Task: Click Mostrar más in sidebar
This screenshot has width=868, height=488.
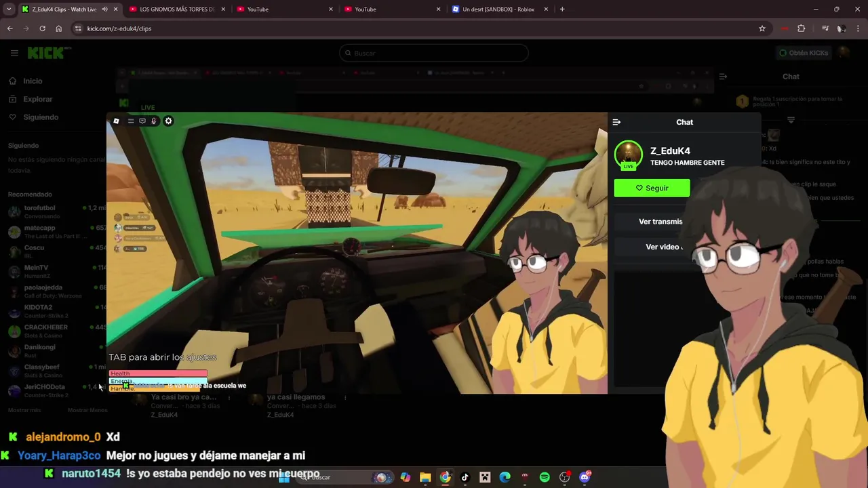Action: [24, 410]
